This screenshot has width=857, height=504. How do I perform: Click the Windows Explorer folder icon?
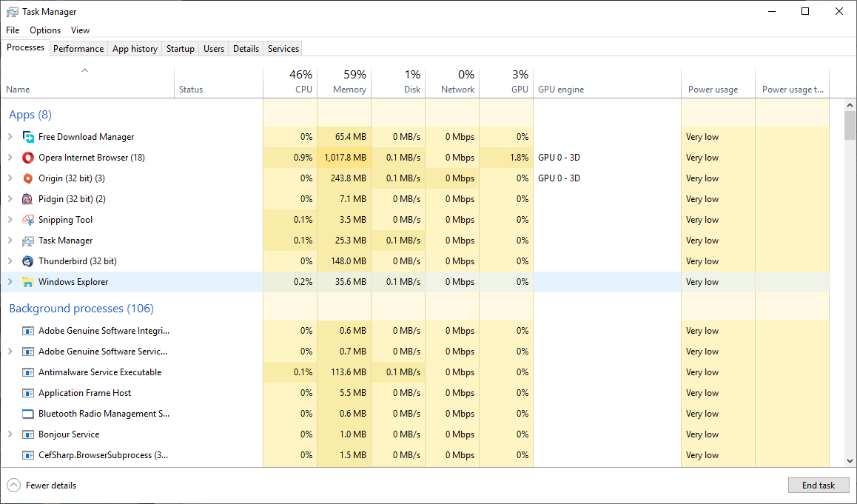pyautogui.click(x=28, y=282)
